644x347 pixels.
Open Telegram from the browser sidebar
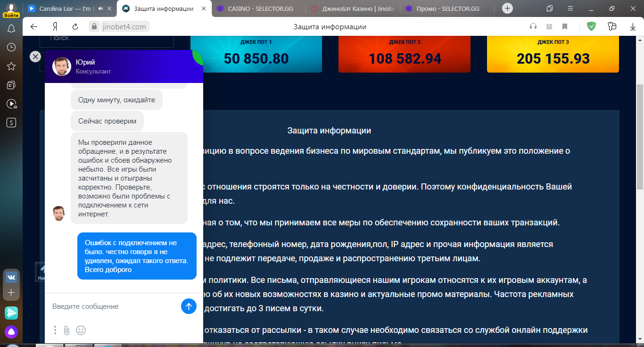(10, 313)
